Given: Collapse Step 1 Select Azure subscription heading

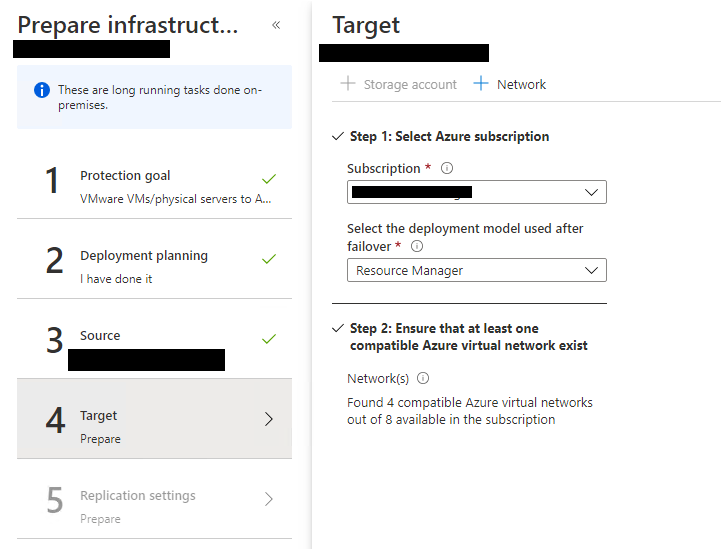Looking at the screenshot, I should 441,137.
